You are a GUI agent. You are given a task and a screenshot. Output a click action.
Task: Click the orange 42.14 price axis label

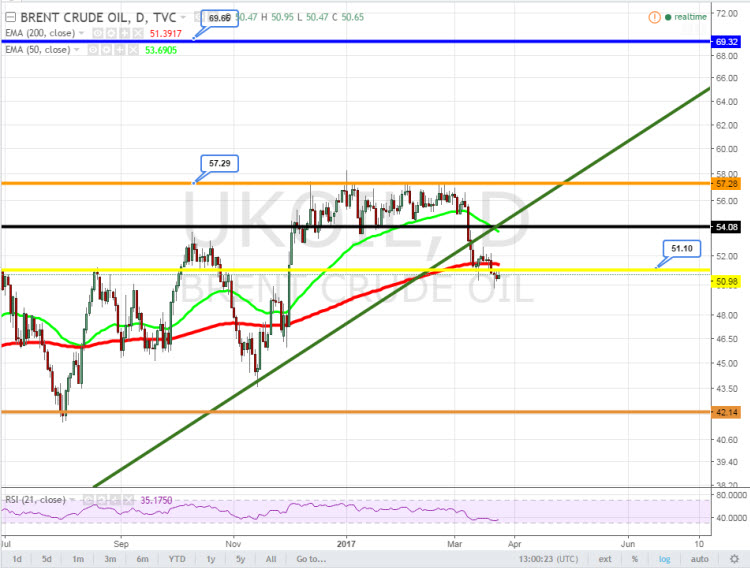tap(727, 412)
